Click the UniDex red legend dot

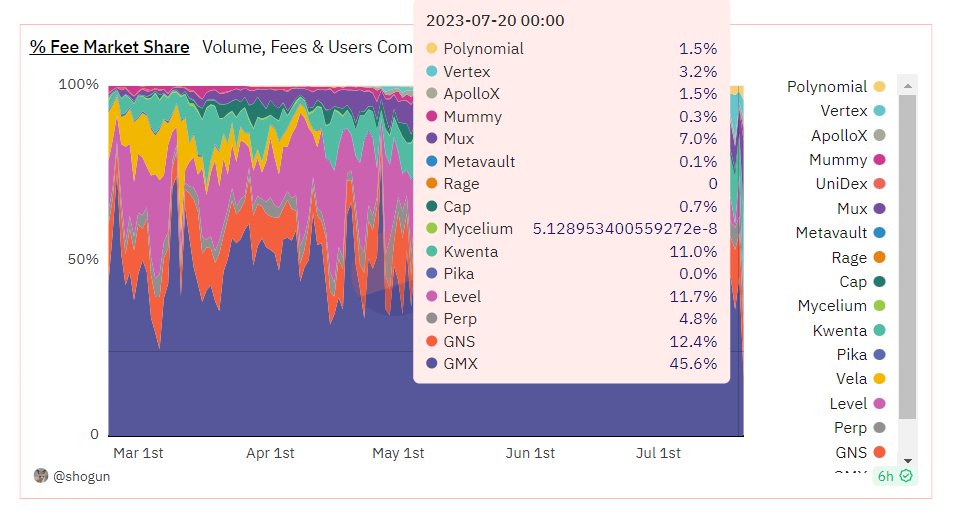[x=879, y=184]
